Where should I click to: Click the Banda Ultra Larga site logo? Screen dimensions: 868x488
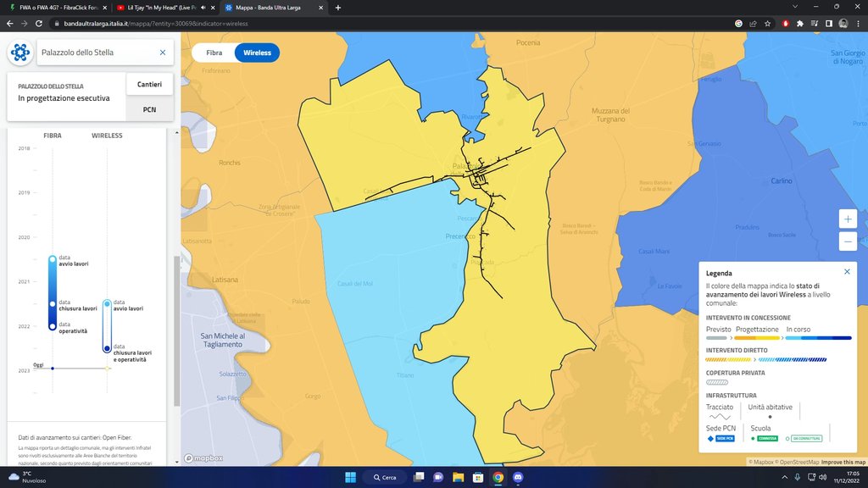pos(21,53)
